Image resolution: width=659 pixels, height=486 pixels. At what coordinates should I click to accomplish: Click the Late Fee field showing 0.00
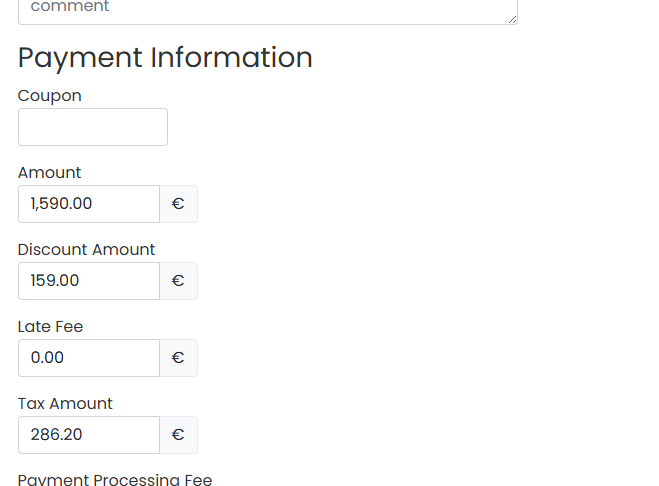89,358
